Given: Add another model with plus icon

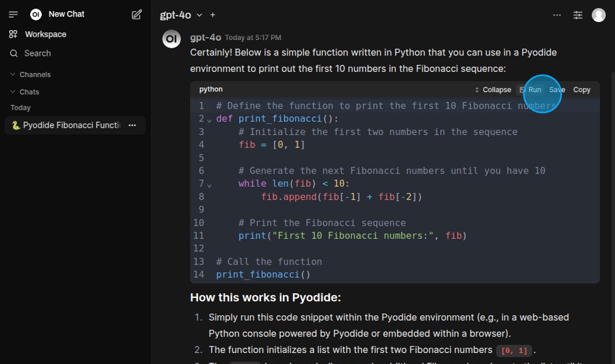Looking at the screenshot, I should tap(213, 15).
